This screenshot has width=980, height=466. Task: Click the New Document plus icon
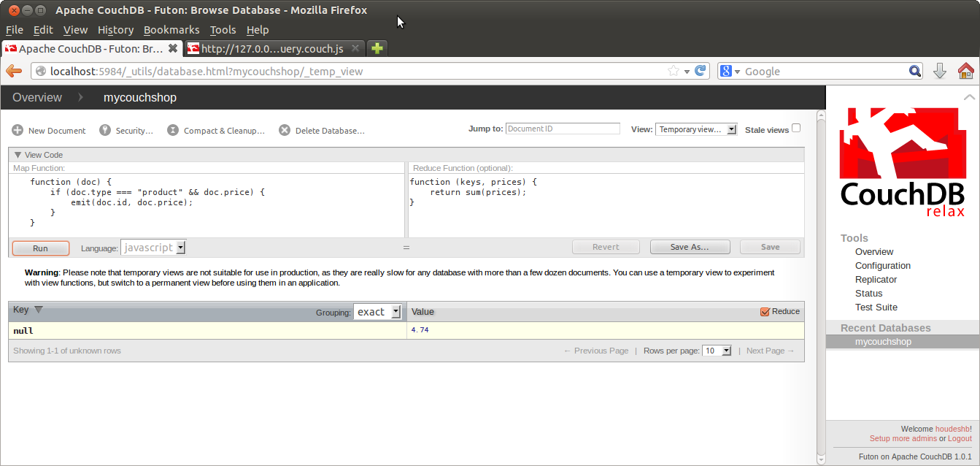pos(18,130)
